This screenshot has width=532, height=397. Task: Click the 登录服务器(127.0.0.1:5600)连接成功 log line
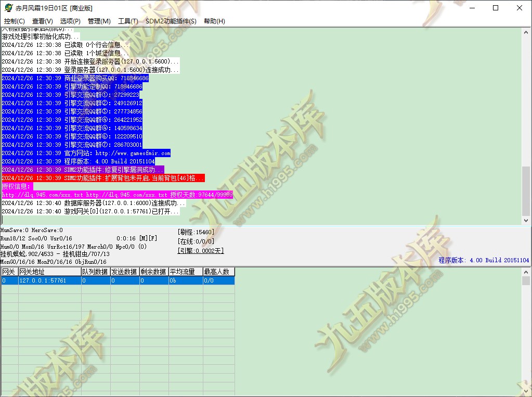90,70
